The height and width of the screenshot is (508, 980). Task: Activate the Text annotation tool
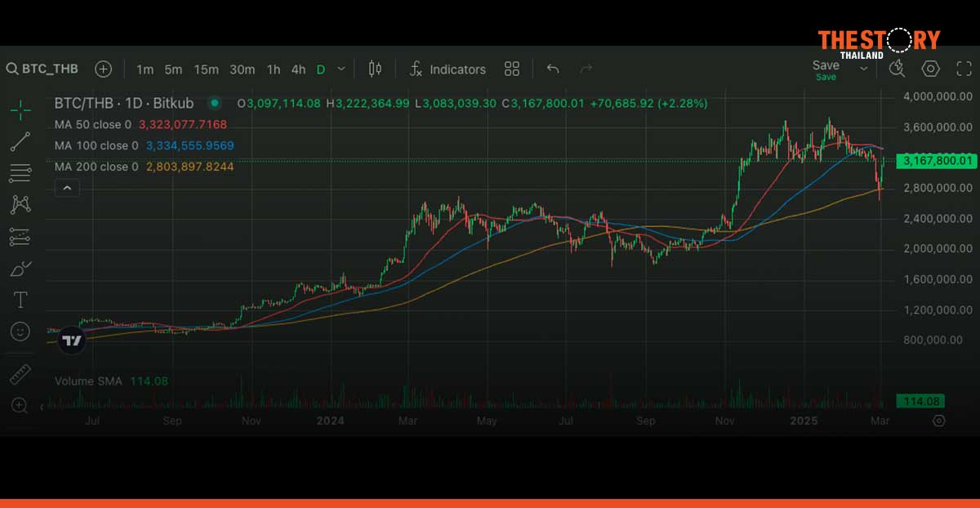20,300
